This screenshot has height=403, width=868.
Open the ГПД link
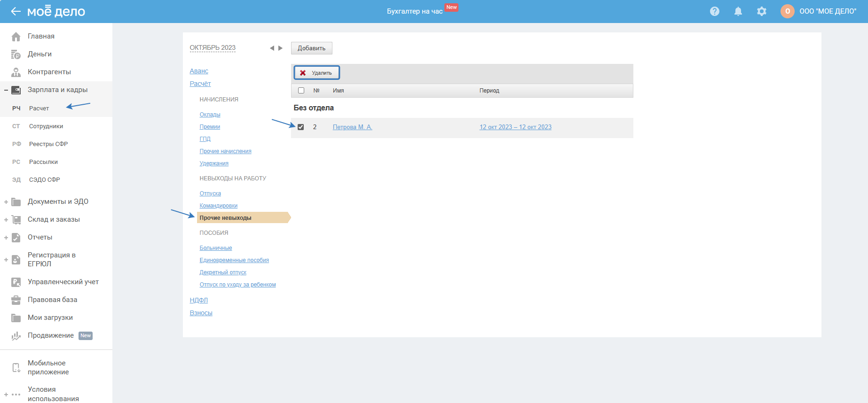pyautogui.click(x=205, y=139)
